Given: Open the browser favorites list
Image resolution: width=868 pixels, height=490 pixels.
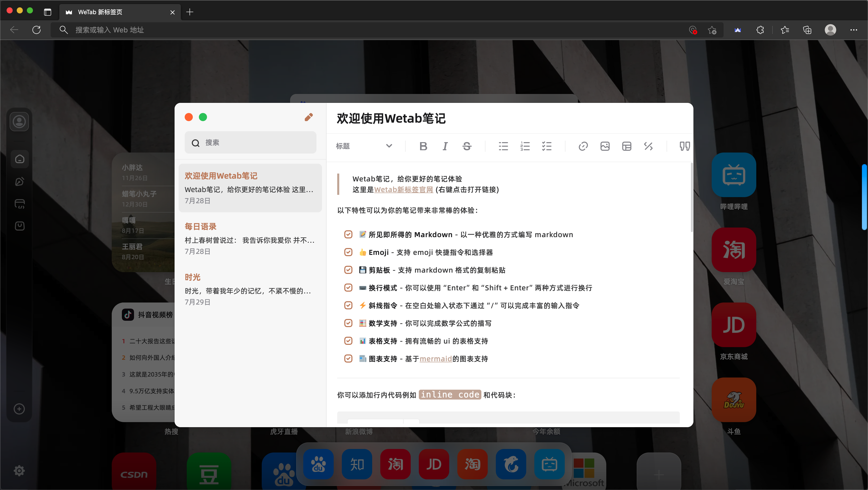Looking at the screenshot, I should point(785,30).
